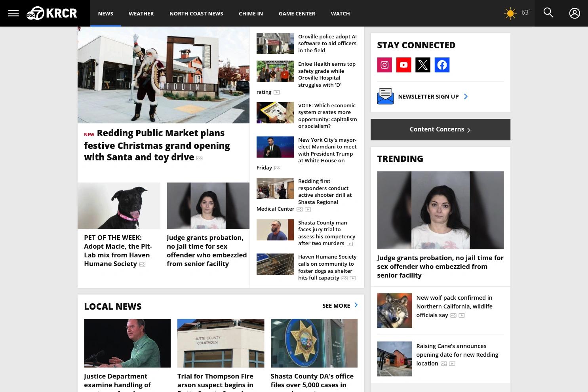Open KRCR's Facebook page
This screenshot has width=588, height=392.
coord(442,65)
